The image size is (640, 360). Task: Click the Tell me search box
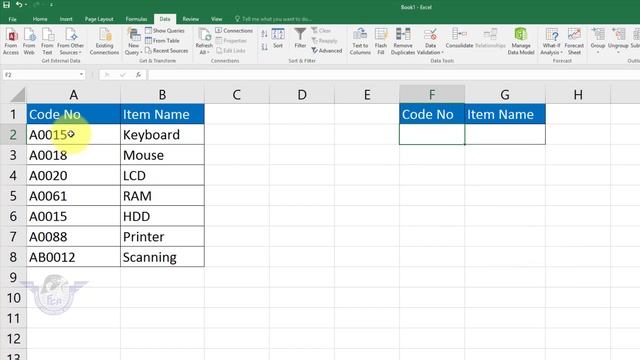click(273, 19)
